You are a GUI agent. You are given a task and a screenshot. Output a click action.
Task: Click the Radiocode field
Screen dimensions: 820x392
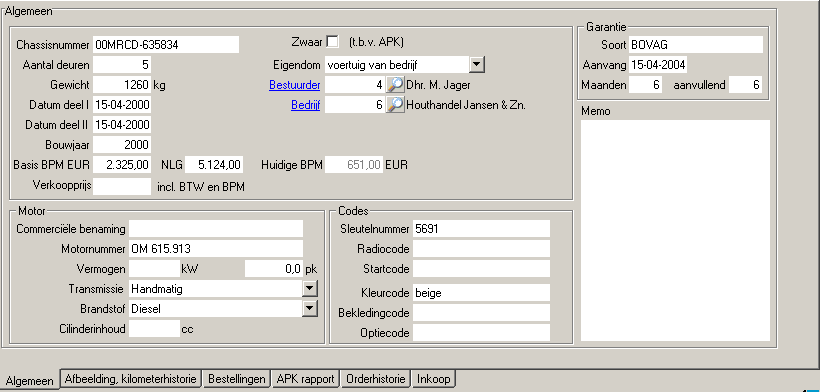pos(481,249)
